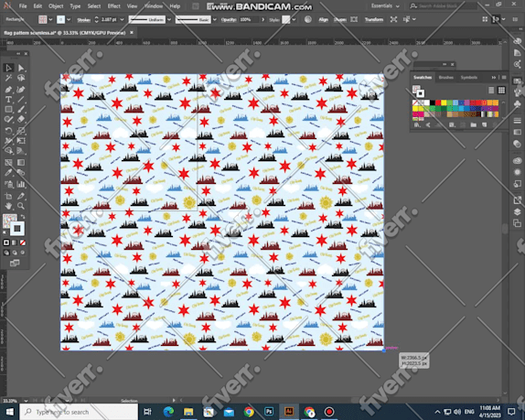This screenshot has height=420, width=525.
Task: Open the Essentials workspace dropdown
Action: [x=385, y=5]
